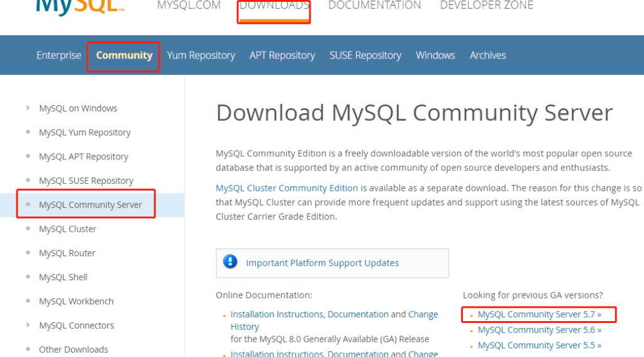Expand the MySQL on Windows arrow
This screenshot has width=644, height=357.
coord(28,108)
